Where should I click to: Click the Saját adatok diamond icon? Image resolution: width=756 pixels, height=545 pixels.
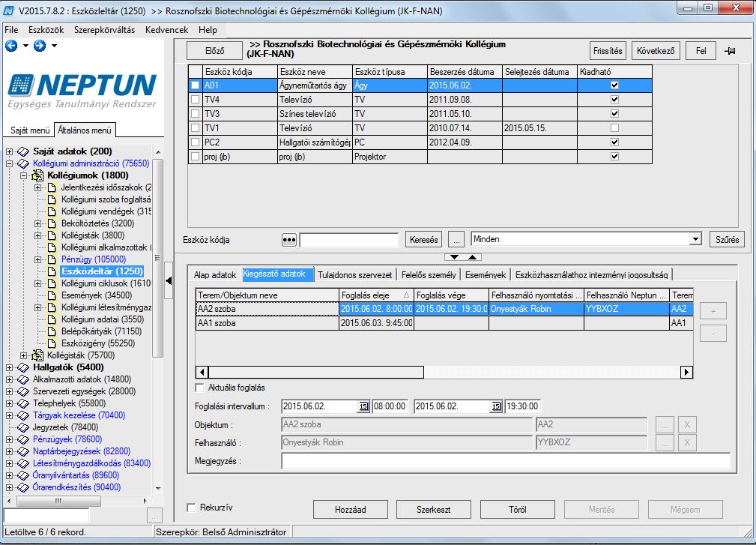point(23,151)
